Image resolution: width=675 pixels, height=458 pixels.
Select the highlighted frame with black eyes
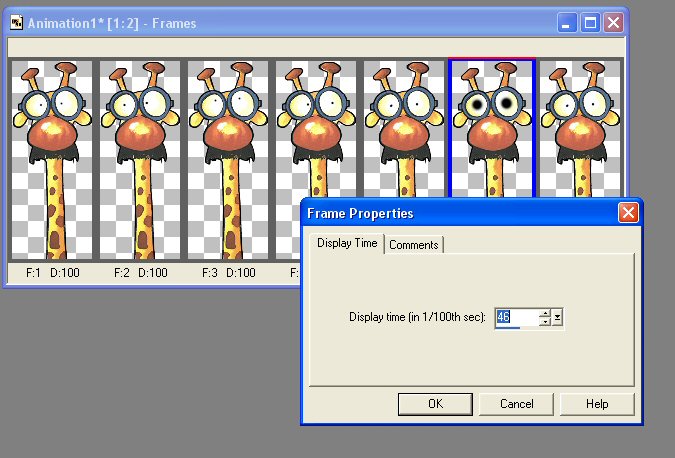[x=492, y=128]
